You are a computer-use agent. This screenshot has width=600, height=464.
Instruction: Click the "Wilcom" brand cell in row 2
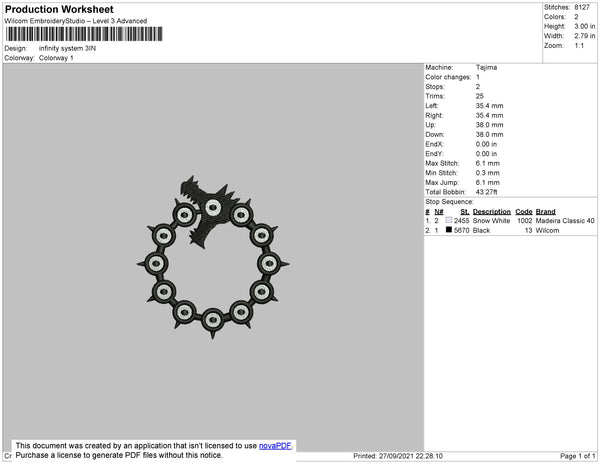coord(547,230)
